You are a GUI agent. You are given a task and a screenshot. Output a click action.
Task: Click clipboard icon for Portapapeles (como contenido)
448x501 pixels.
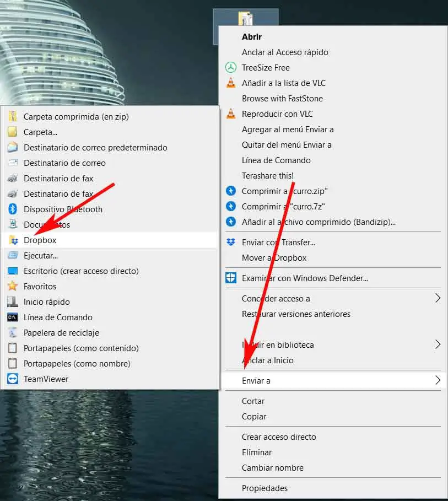(13, 348)
